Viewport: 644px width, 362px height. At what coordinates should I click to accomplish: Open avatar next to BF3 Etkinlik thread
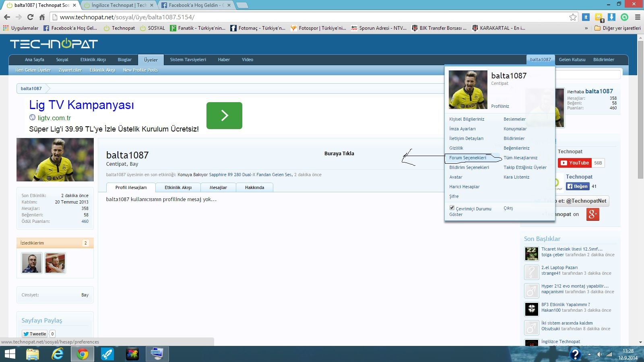click(x=531, y=309)
